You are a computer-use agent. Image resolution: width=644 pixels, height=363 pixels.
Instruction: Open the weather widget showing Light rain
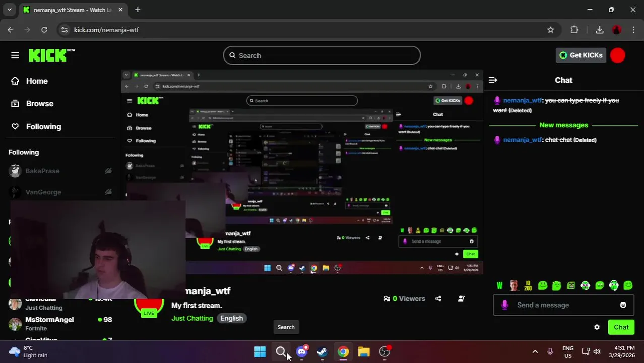28,352
